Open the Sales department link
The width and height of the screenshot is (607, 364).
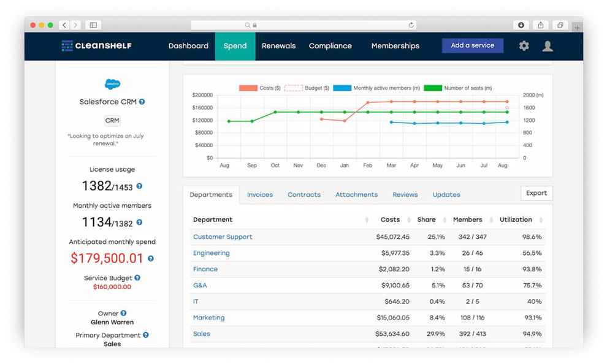click(202, 334)
